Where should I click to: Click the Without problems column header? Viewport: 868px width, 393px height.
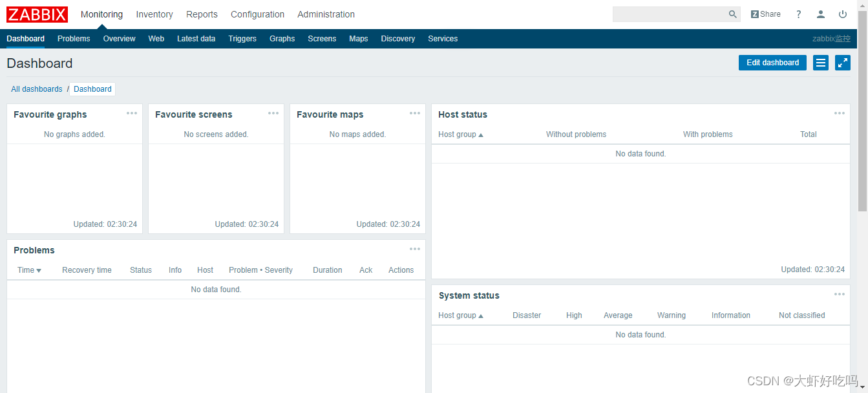[576, 134]
